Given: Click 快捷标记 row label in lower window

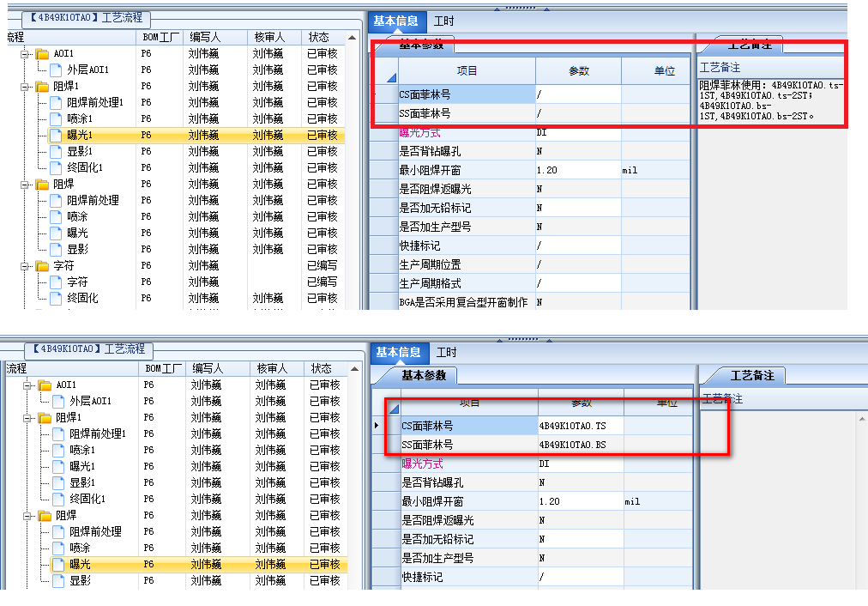Looking at the screenshot, I should click(x=422, y=577).
